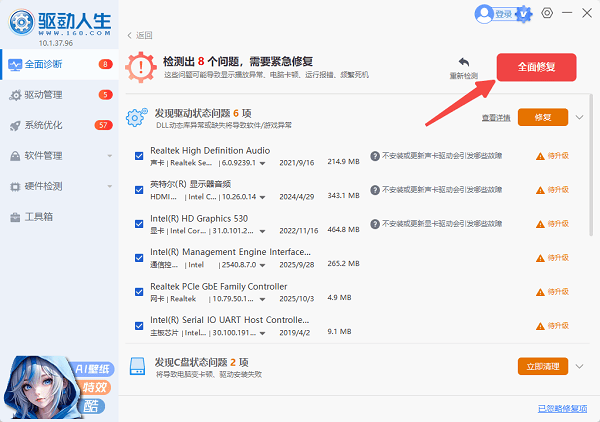
Task: Open version dropdown for Intel HD Graphics 530
Action: pyautogui.click(x=262, y=231)
